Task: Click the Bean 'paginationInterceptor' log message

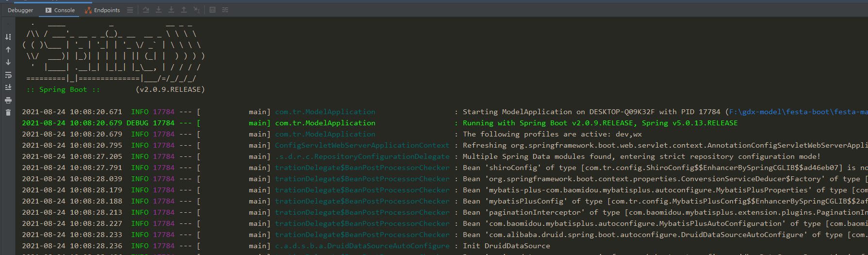Action: tap(665, 212)
